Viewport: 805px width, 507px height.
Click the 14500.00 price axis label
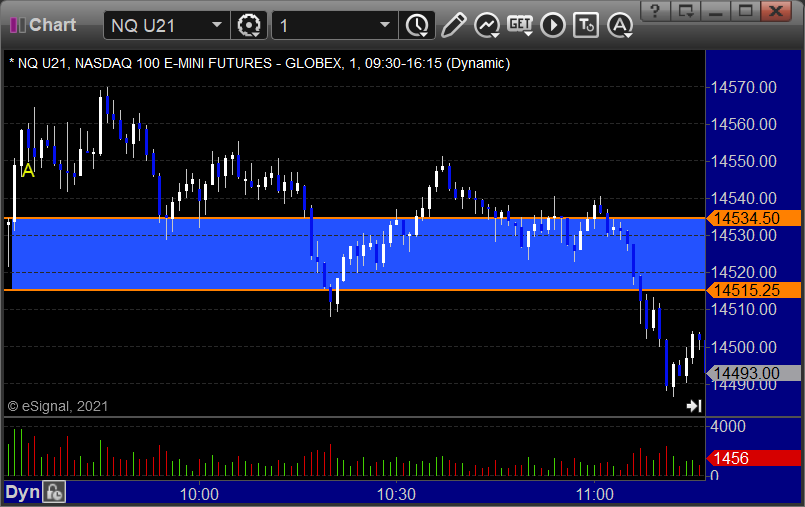[x=743, y=347]
